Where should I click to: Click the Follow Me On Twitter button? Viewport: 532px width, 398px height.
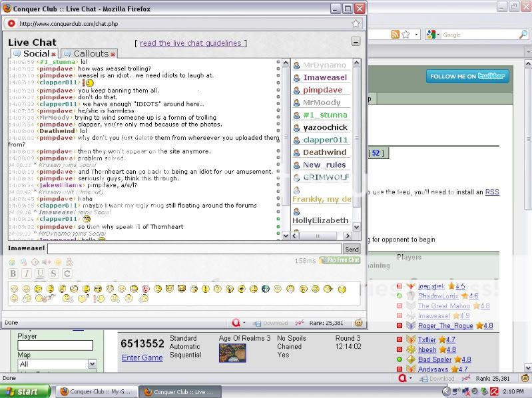(467, 77)
